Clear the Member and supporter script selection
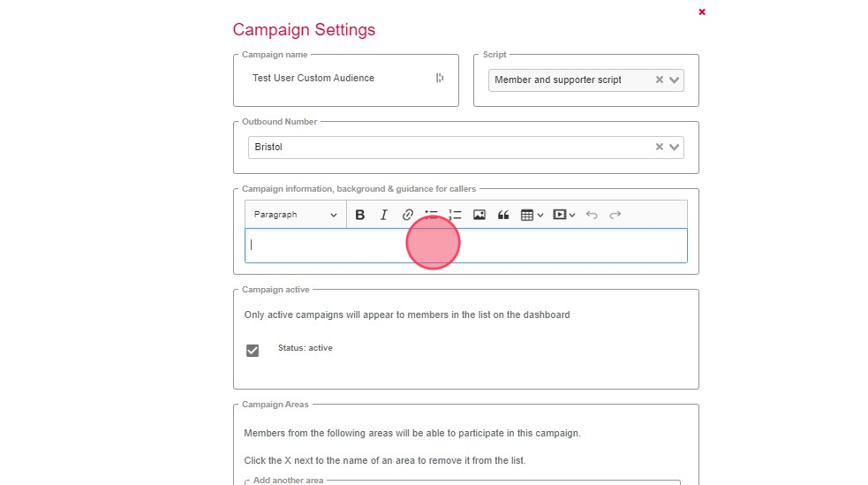The image size is (868, 485). (659, 80)
